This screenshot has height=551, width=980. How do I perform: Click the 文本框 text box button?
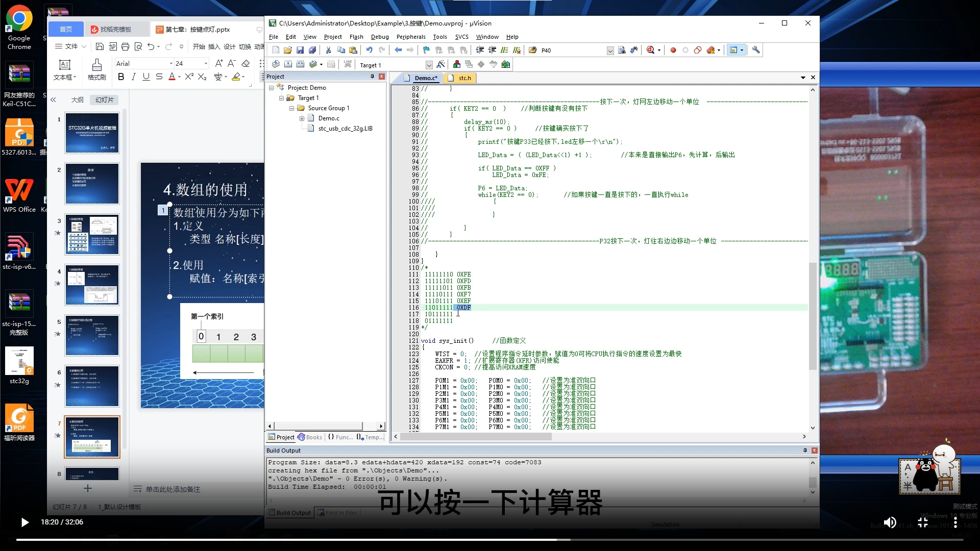(x=65, y=70)
